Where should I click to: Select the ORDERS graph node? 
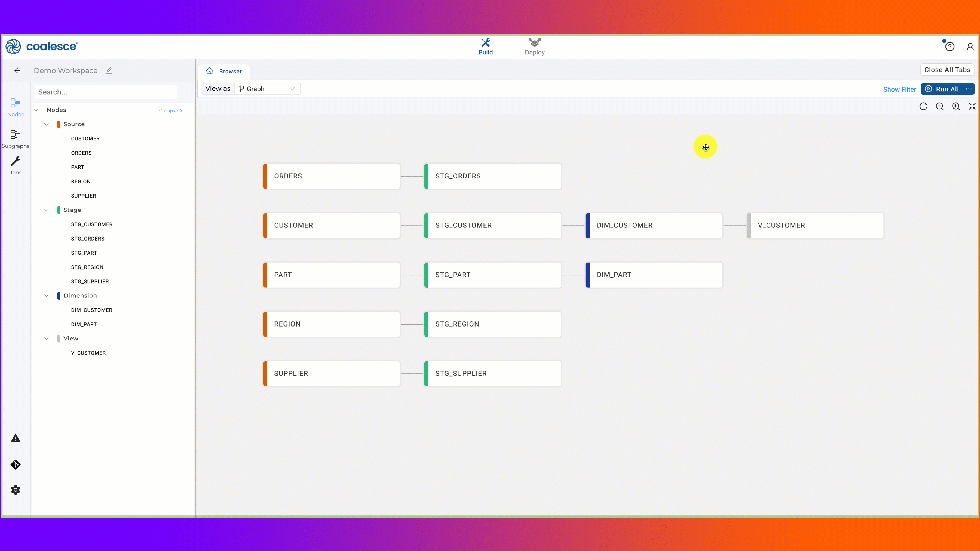pos(331,176)
